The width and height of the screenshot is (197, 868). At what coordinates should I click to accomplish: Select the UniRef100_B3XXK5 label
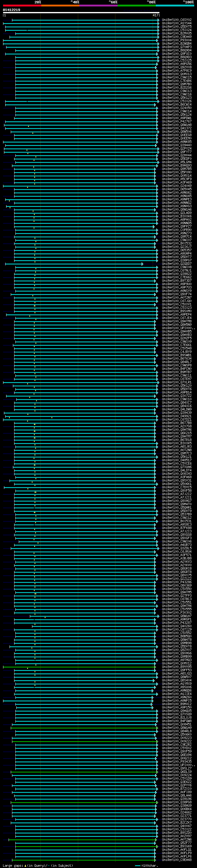coord(177,443)
